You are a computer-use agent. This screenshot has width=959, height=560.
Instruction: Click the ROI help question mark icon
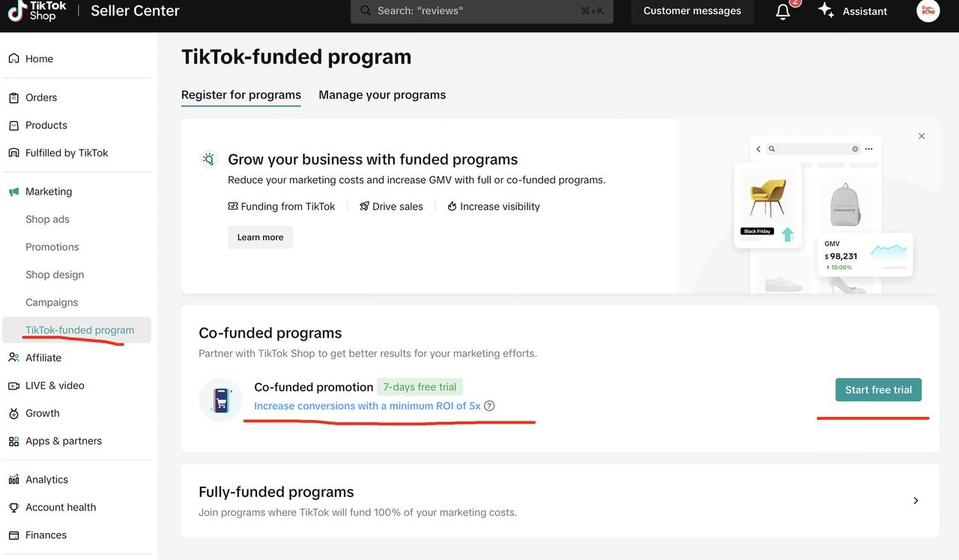pos(489,406)
